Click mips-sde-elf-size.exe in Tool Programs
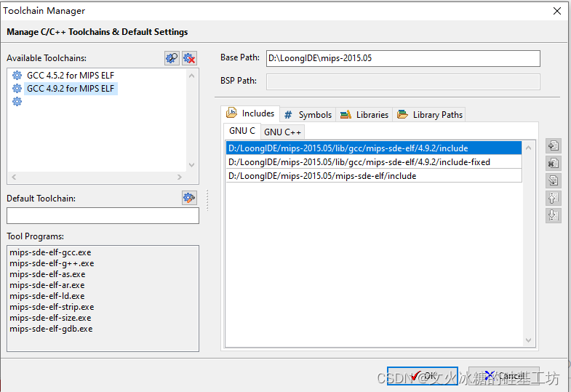This screenshot has height=392, width=571. (x=50, y=318)
